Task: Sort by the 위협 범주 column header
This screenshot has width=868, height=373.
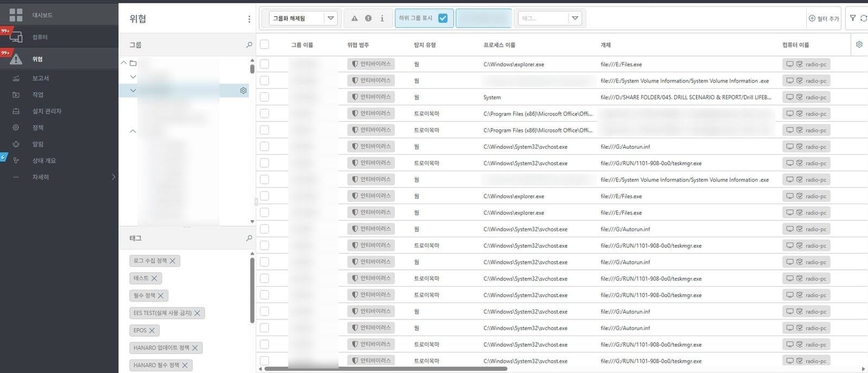Action: point(358,45)
